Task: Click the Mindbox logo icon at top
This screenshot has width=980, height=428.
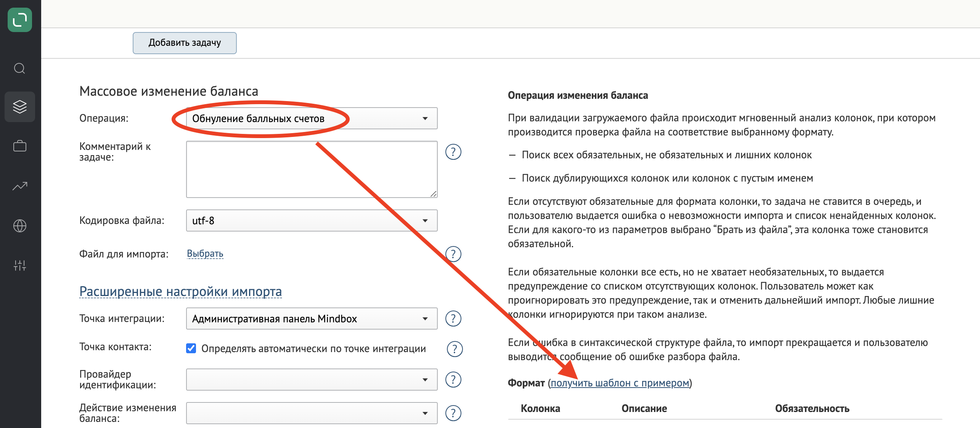Action: click(x=19, y=19)
